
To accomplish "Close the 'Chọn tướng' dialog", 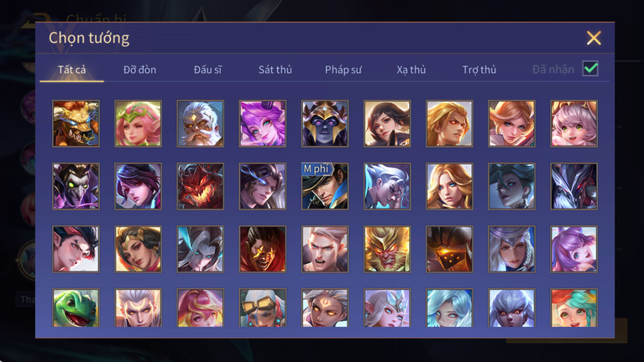I will [594, 38].
